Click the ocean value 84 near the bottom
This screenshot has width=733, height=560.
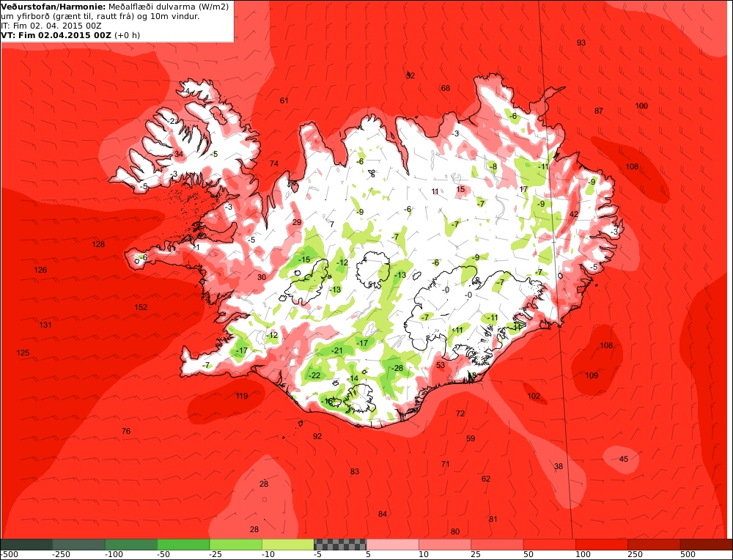click(383, 515)
